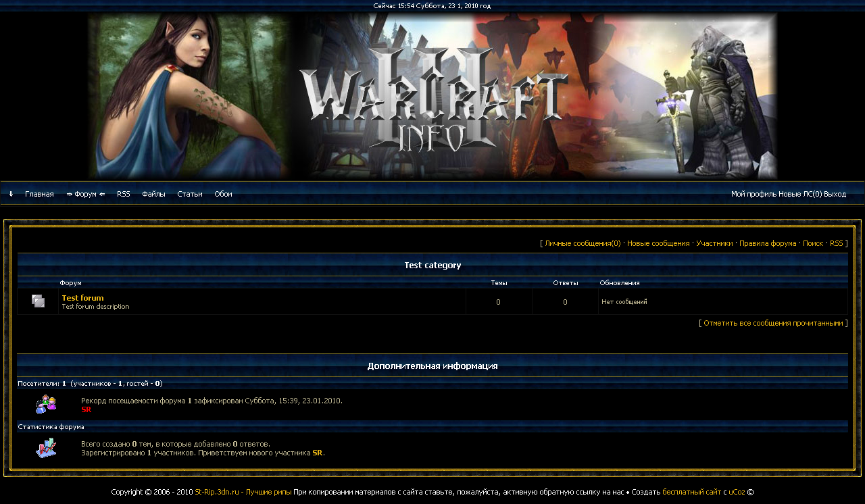
Task: Open the Главная menu item
Action: pos(39,194)
